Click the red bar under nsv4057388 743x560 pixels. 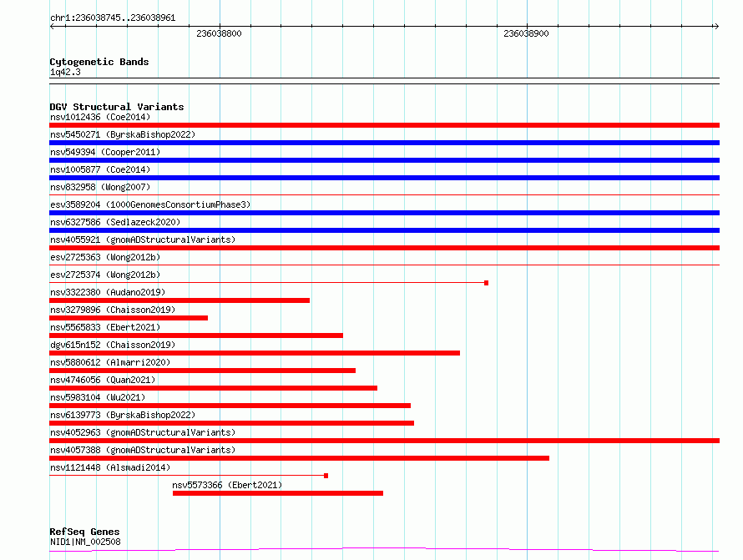click(299, 458)
